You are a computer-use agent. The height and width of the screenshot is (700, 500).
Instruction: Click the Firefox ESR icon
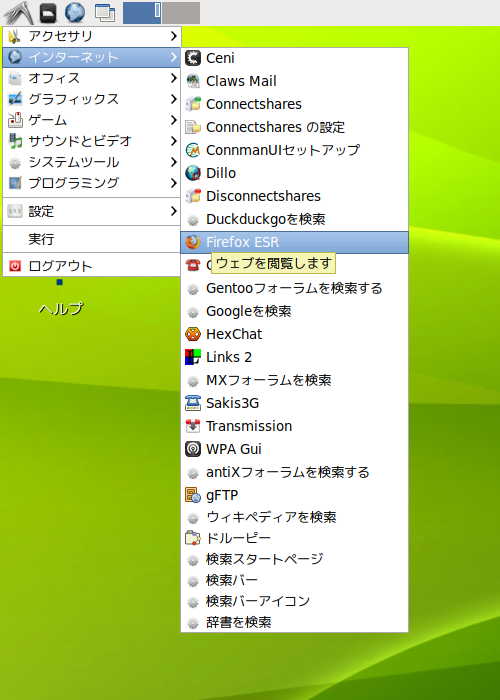(193, 242)
